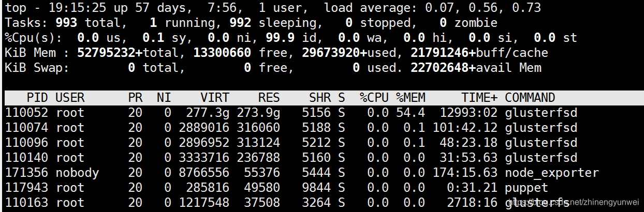This screenshot has height=212, width=644.
Task: Select the USER column header
Action: tap(70, 98)
